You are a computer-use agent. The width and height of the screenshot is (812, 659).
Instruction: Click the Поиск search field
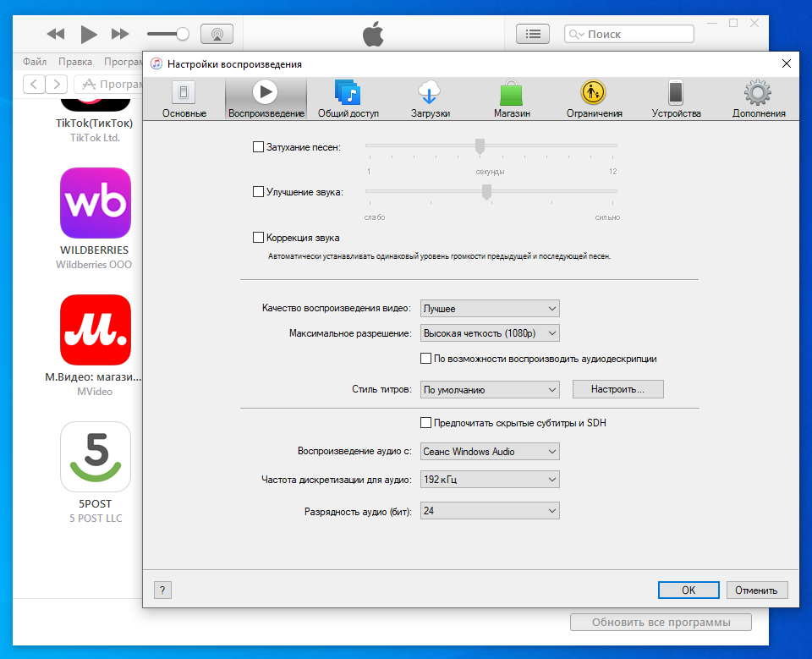pos(629,34)
